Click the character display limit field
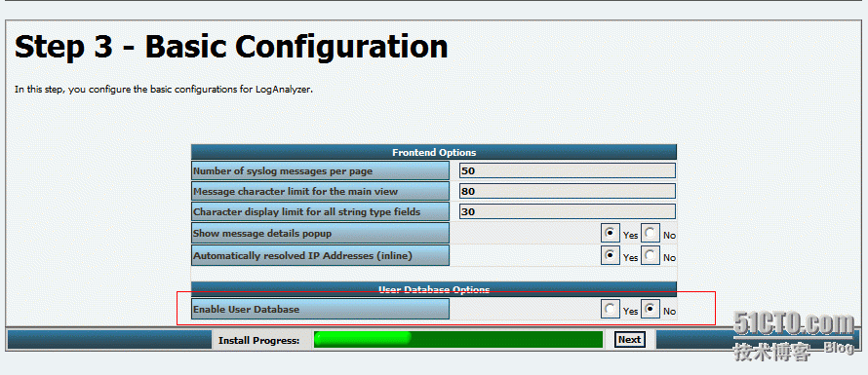Image resolution: width=868 pixels, height=375 pixels. (568, 211)
